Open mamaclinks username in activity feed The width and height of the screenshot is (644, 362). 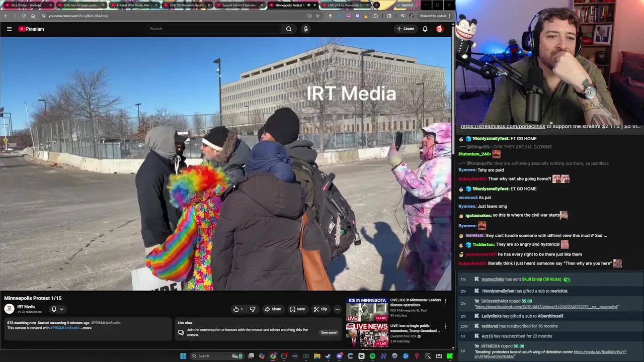coord(493,279)
